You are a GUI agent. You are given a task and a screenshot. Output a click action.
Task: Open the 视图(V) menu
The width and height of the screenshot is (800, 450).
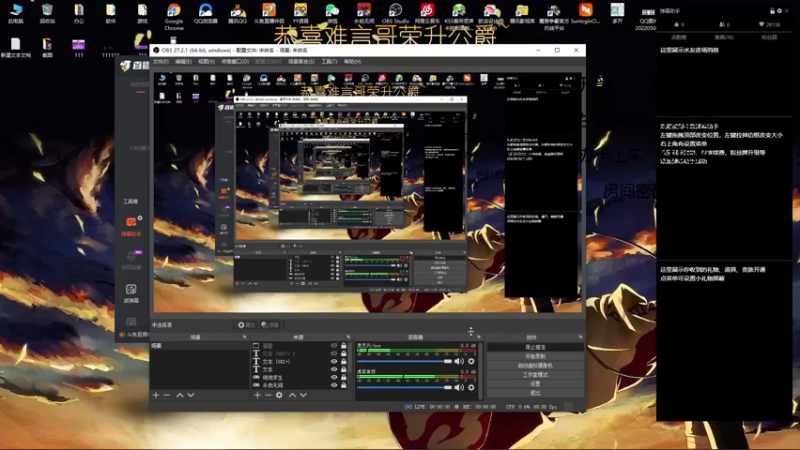tap(206, 61)
